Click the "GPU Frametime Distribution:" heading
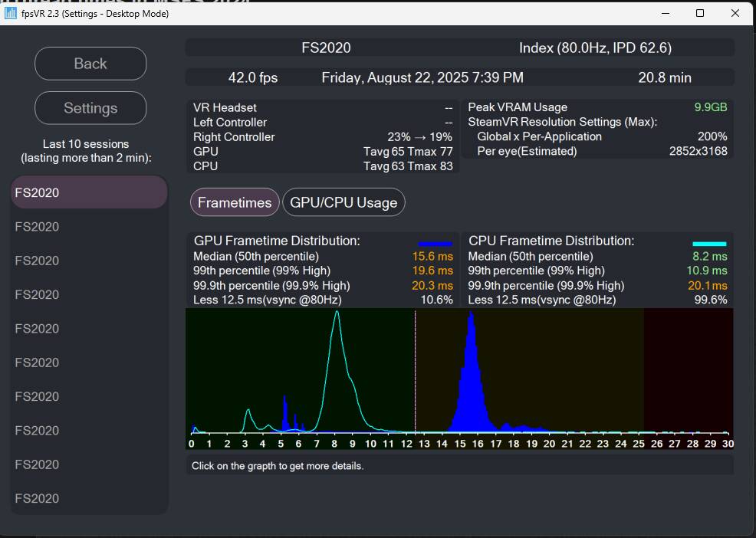This screenshot has height=538, width=756. [x=277, y=241]
